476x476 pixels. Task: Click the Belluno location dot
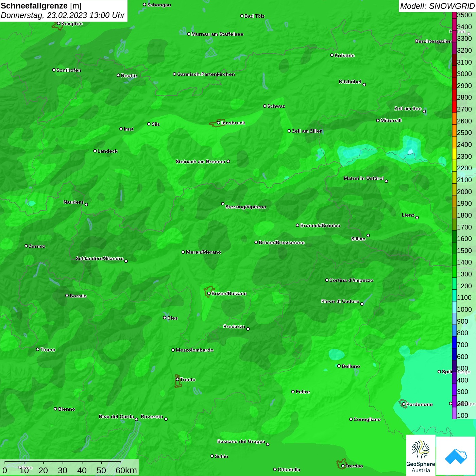pos(339,366)
